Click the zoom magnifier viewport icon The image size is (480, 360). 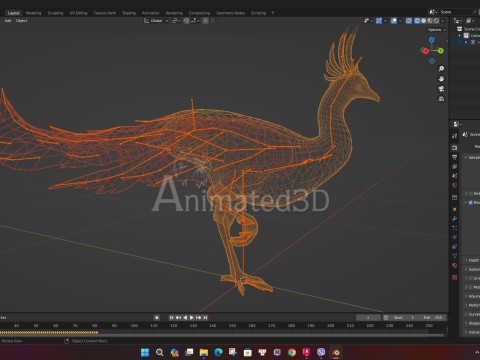coord(441,69)
